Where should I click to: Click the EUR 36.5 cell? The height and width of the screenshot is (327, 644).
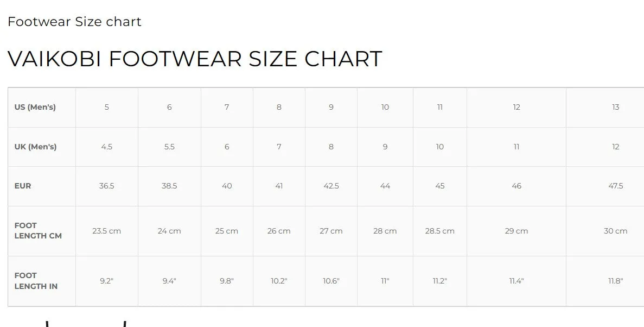point(107,186)
